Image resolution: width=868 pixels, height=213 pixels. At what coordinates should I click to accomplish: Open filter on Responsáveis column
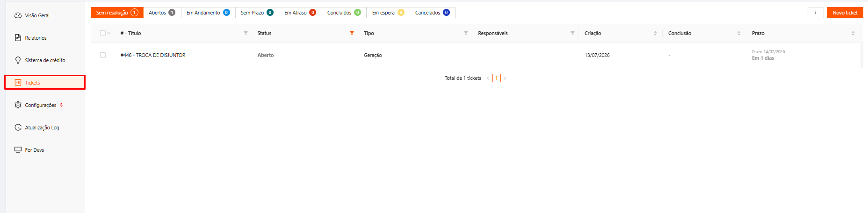pyautogui.click(x=572, y=33)
